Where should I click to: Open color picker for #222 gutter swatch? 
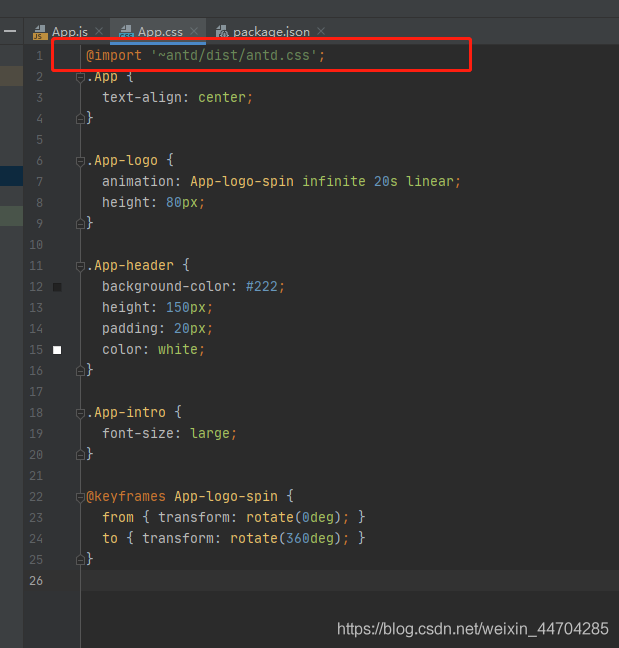(x=57, y=287)
